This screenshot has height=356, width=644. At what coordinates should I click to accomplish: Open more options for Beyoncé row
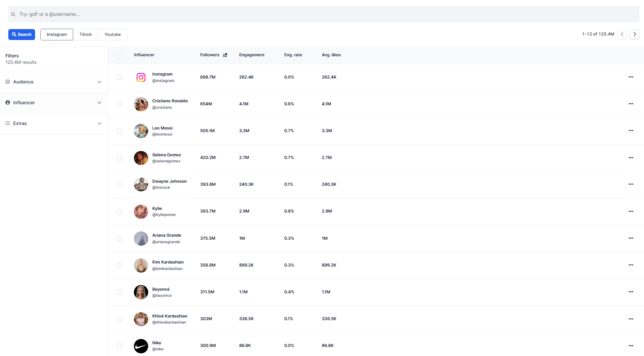631,292
